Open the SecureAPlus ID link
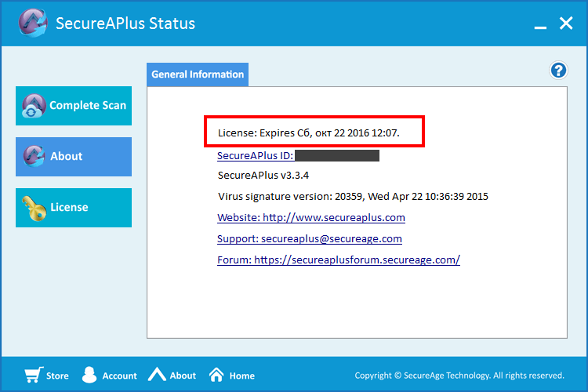The image size is (588, 392). (x=256, y=155)
